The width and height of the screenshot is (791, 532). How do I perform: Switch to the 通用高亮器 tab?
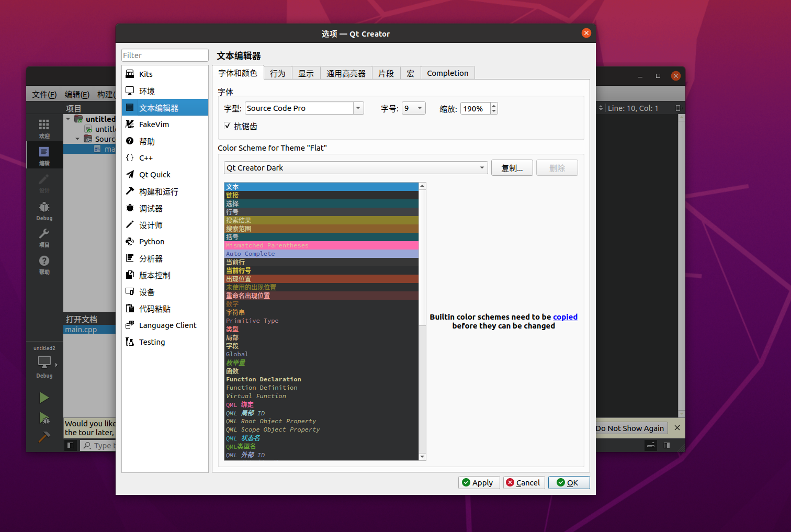pyautogui.click(x=346, y=73)
